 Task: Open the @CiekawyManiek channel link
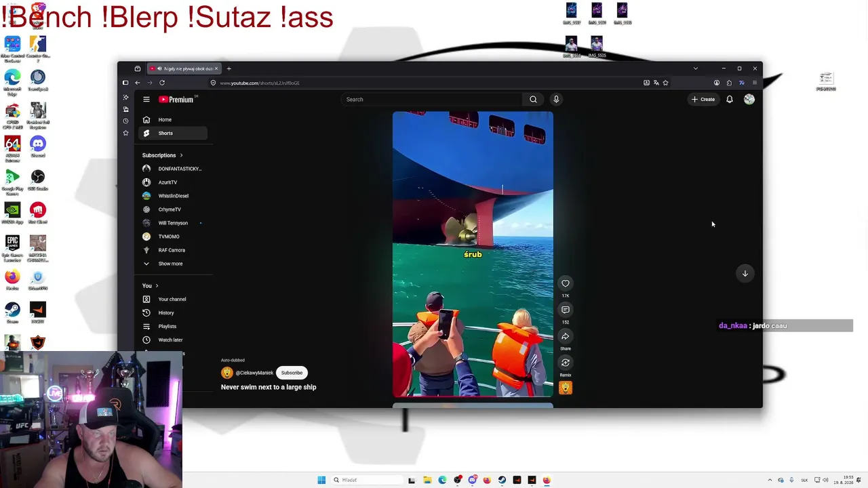tap(254, 373)
